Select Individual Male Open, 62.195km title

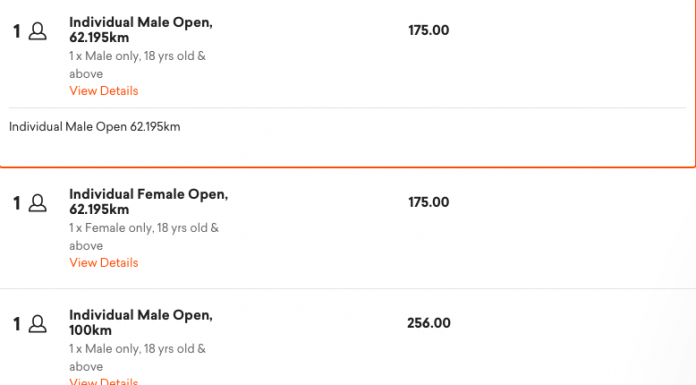(x=141, y=30)
